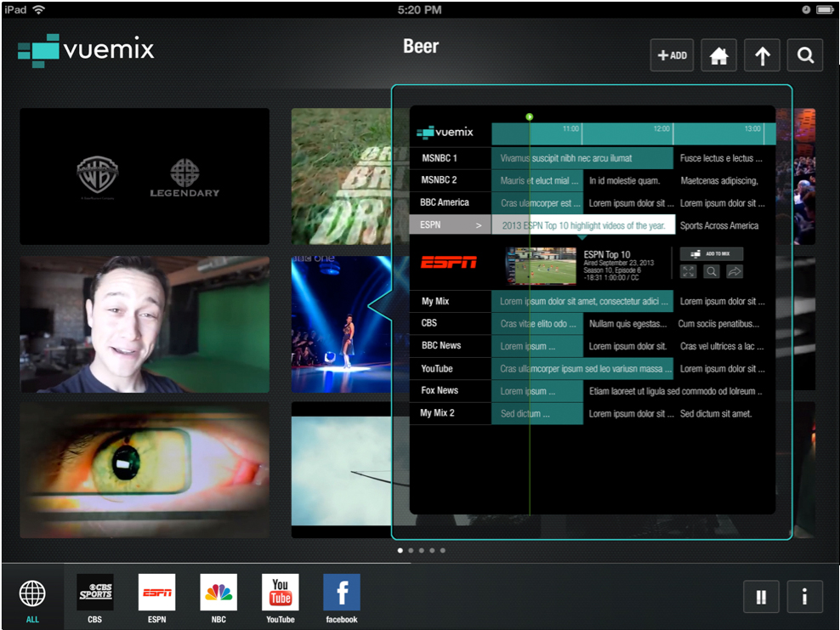Open program 'Nullam quis egestas...'

coord(627,324)
